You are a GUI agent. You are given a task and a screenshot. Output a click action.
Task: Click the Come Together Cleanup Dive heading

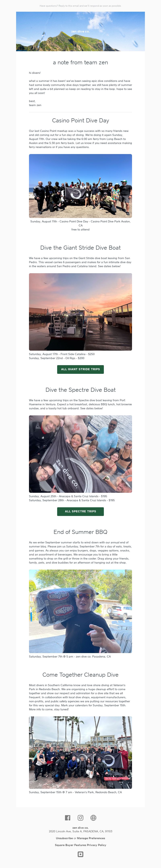pyautogui.click(x=80, y=675)
